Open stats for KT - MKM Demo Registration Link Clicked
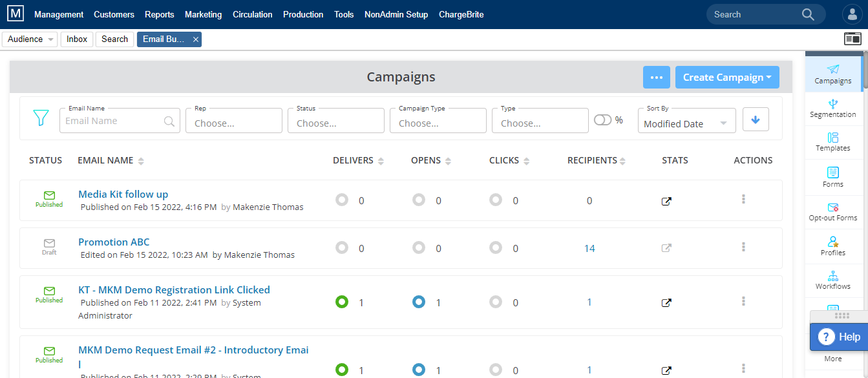The height and width of the screenshot is (378, 868). tap(666, 302)
